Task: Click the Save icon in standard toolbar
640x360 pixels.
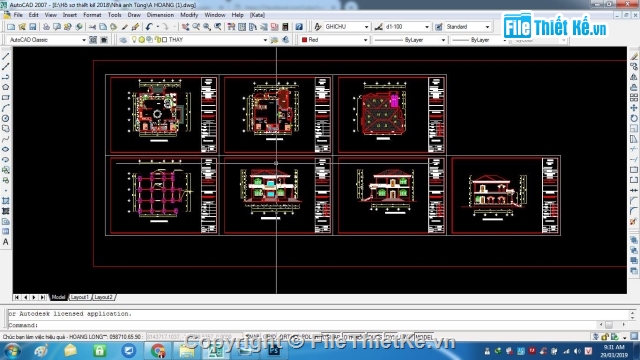Action: pyautogui.click(x=33, y=27)
